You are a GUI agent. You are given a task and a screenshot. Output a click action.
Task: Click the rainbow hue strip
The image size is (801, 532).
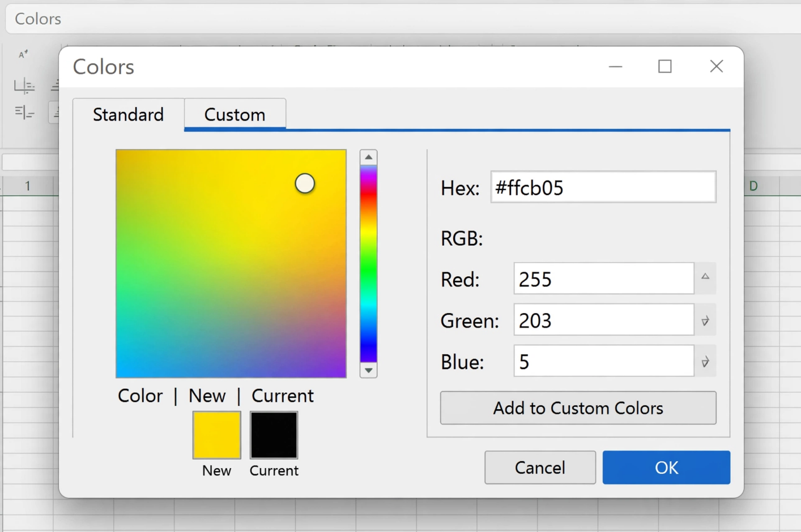tap(369, 264)
